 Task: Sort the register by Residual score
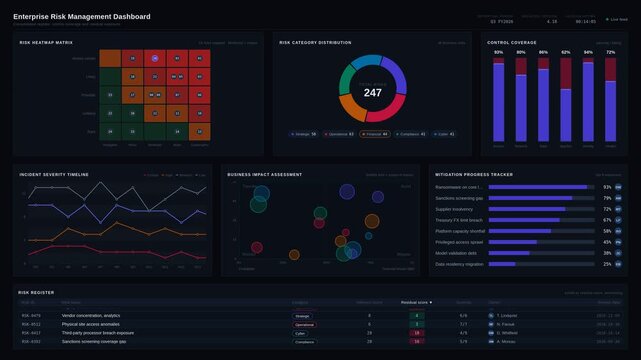(416, 302)
